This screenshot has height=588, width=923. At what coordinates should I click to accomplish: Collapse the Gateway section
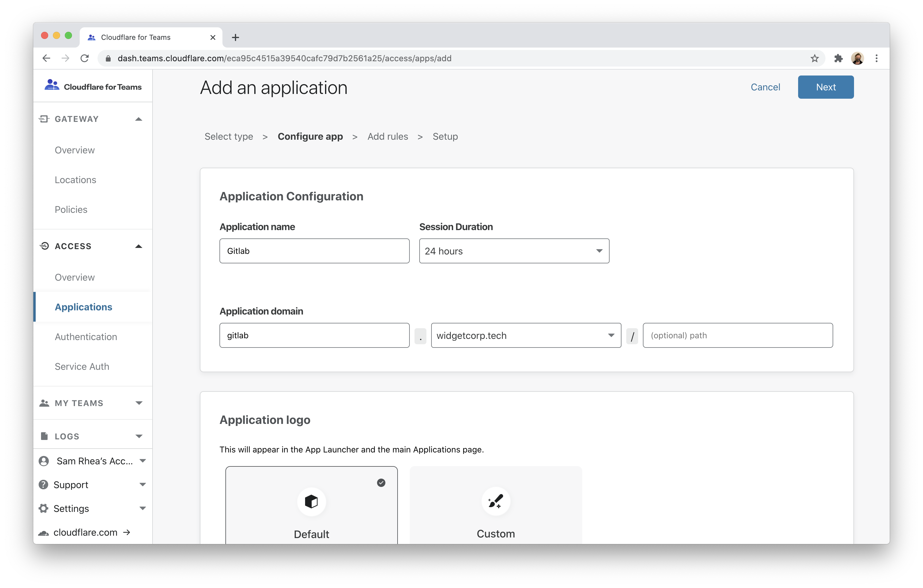click(138, 119)
